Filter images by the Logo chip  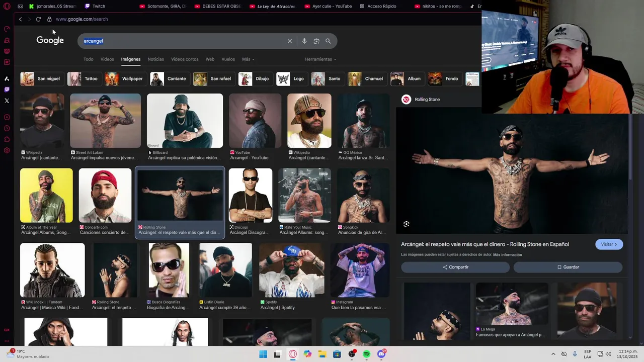click(292, 79)
